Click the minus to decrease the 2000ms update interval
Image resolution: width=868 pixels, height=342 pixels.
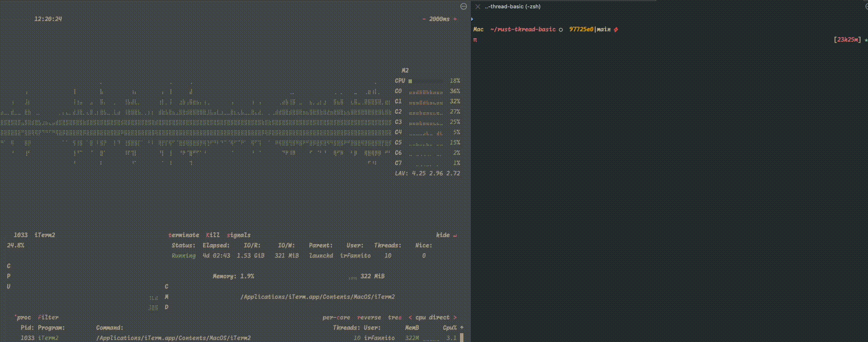(x=424, y=19)
